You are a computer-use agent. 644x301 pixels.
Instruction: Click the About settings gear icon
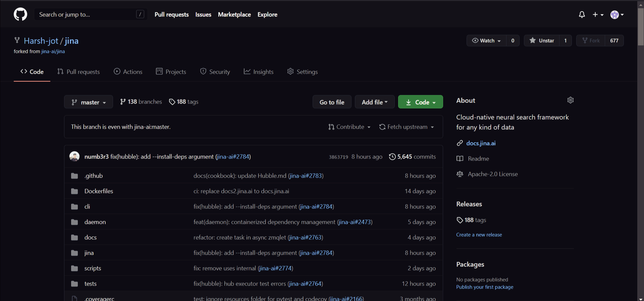[x=571, y=100]
